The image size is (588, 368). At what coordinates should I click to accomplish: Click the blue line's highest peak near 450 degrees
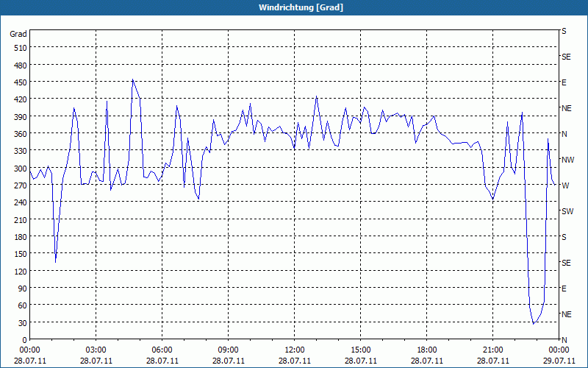pyautogui.click(x=133, y=79)
